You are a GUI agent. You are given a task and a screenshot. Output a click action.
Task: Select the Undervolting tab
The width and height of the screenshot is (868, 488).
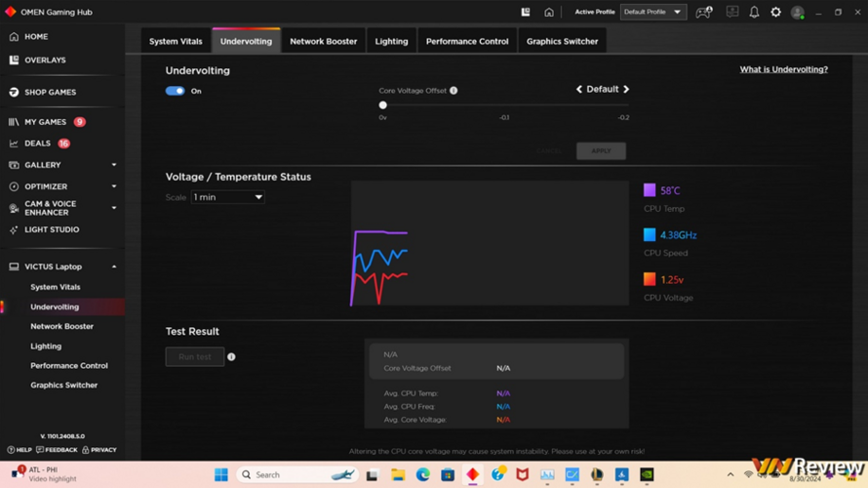(x=246, y=41)
